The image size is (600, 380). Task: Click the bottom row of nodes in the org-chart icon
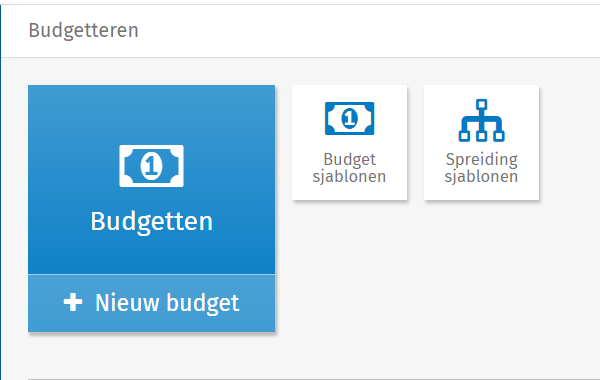[481, 136]
